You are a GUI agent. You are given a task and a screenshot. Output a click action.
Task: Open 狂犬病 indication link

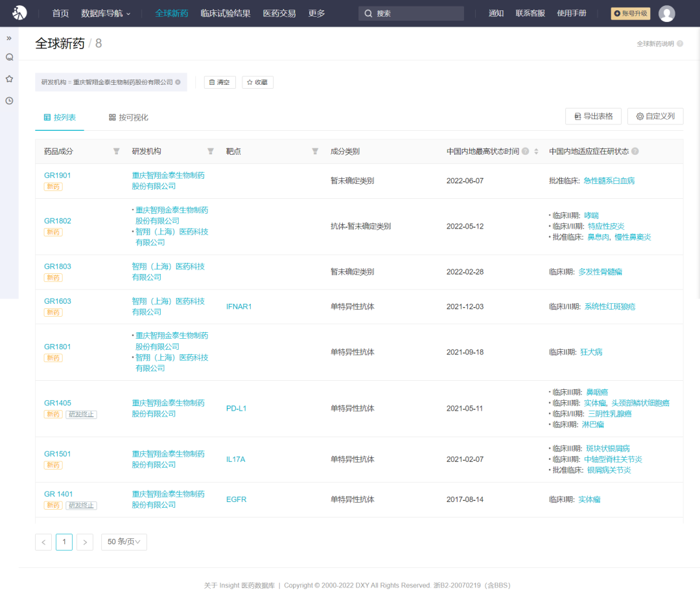click(x=591, y=352)
